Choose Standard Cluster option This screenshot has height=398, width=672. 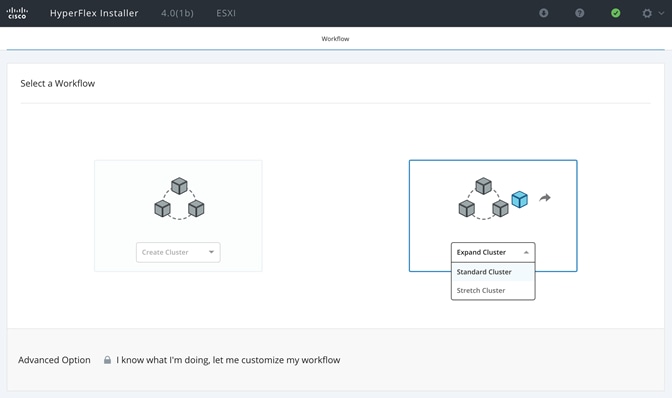493,272
